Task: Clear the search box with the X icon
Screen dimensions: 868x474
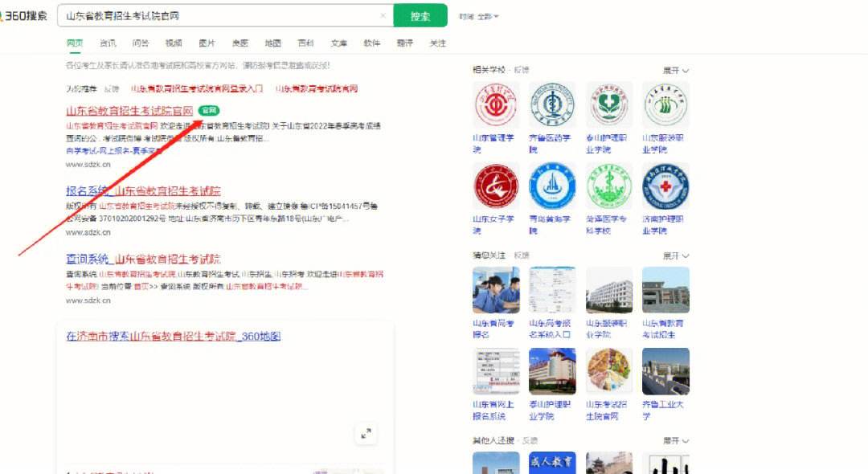Action: tap(383, 16)
